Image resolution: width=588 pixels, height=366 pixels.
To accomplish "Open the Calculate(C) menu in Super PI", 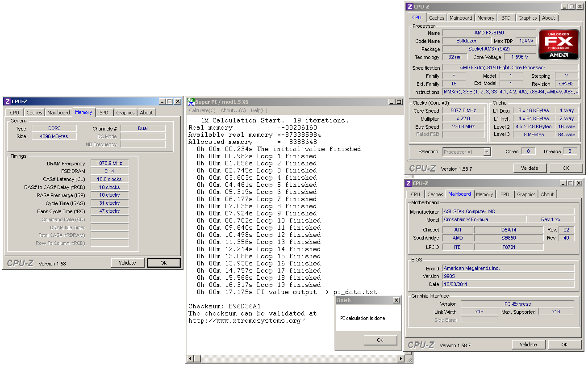I will (202, 110).
